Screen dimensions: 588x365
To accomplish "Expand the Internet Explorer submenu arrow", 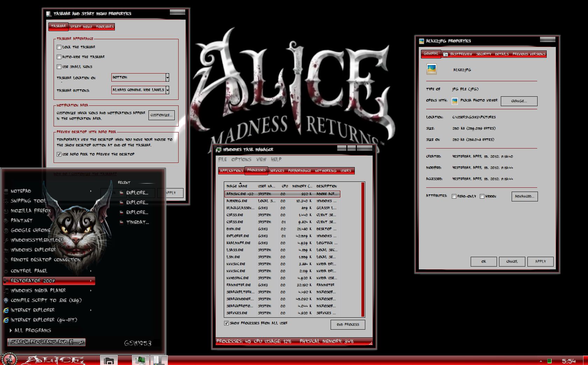I will click(x=91, y=310).
